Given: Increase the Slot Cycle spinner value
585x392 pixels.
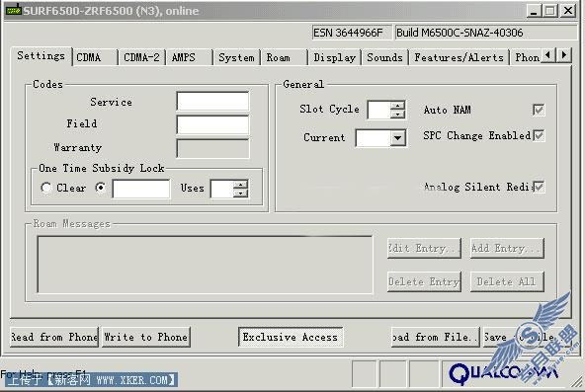Looking at the screenshot, I should (397, 105).
